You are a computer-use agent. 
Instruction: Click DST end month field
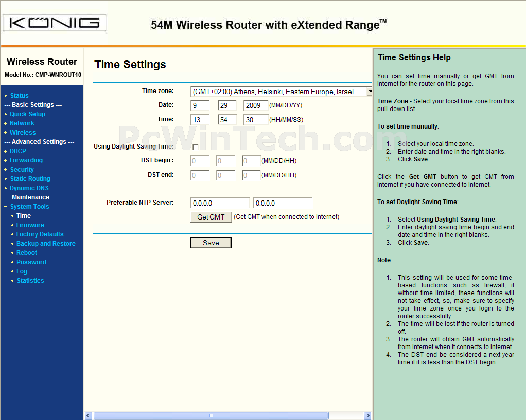(200, 175)
